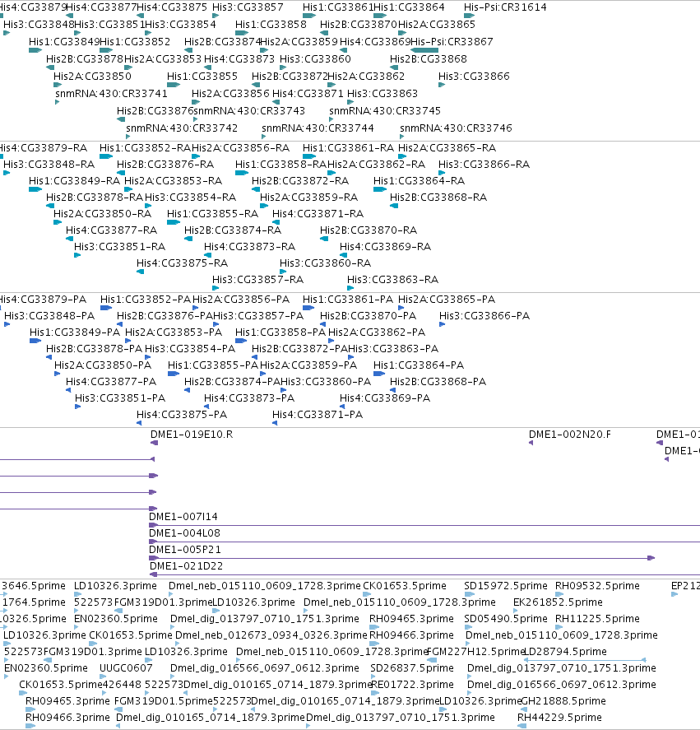Select the His2B:CG33868 gene label

pyautogui.click(x=429, y=59)
